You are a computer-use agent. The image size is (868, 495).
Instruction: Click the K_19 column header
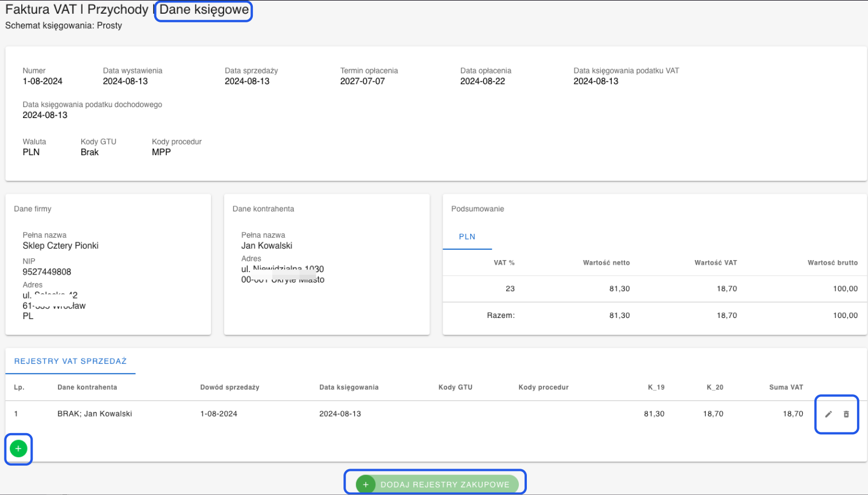pyautogui.click(x=656, y=387)
